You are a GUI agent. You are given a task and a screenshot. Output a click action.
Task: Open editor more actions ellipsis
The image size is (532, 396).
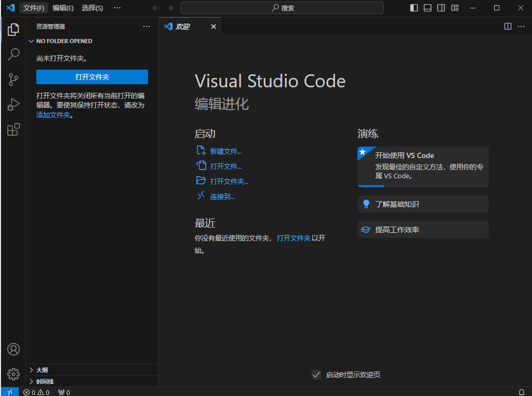point(521,27)
